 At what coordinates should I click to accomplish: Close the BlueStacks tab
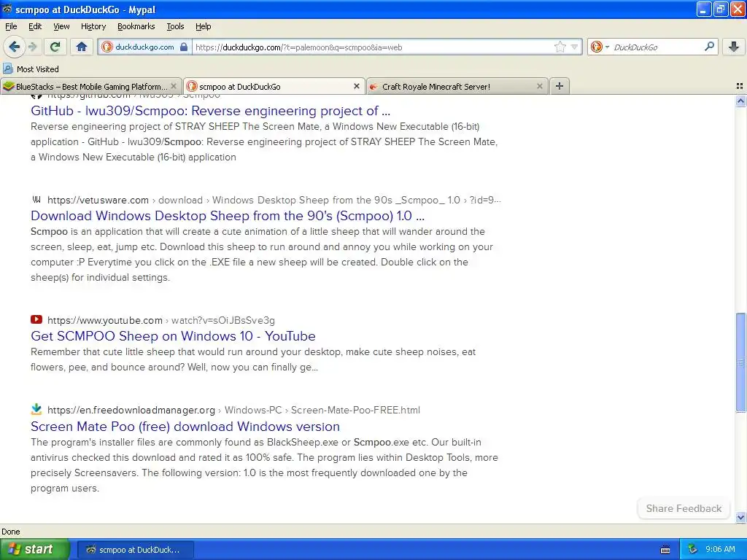pos(174,86)
